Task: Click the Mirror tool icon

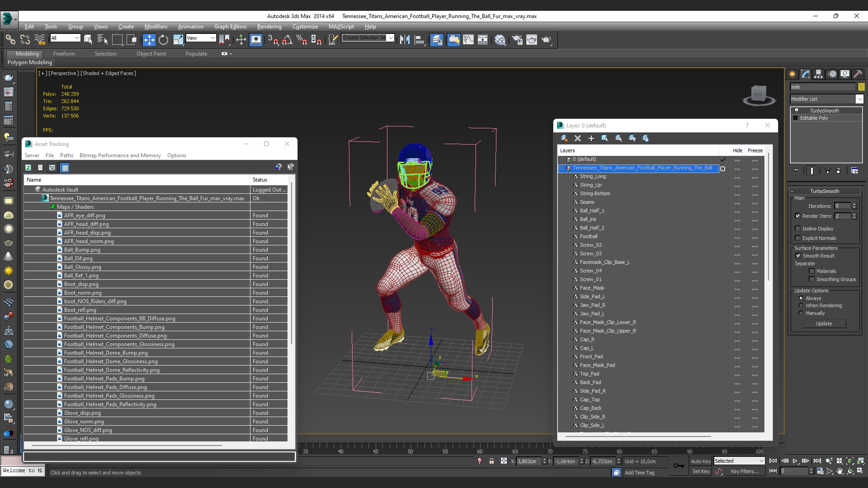Action: click(405, 40)
